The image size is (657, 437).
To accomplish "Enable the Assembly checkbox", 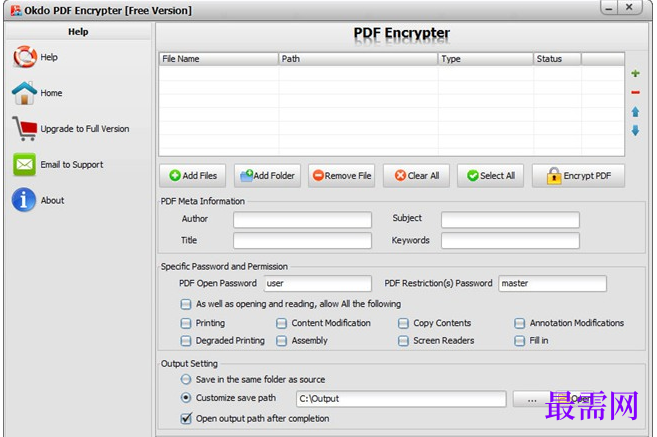I will point(282,341).
